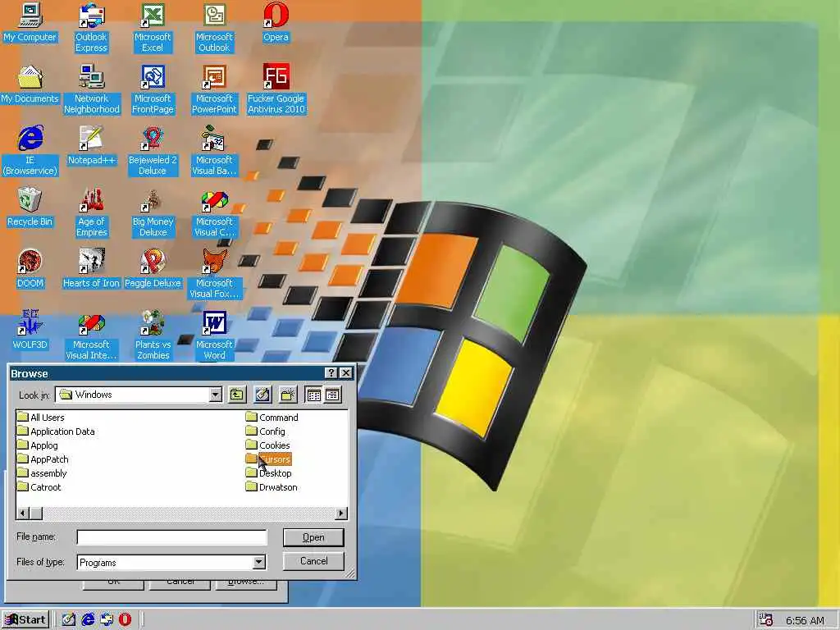
Task: Open the My Computer desktop icon
Action: point(30,22)
